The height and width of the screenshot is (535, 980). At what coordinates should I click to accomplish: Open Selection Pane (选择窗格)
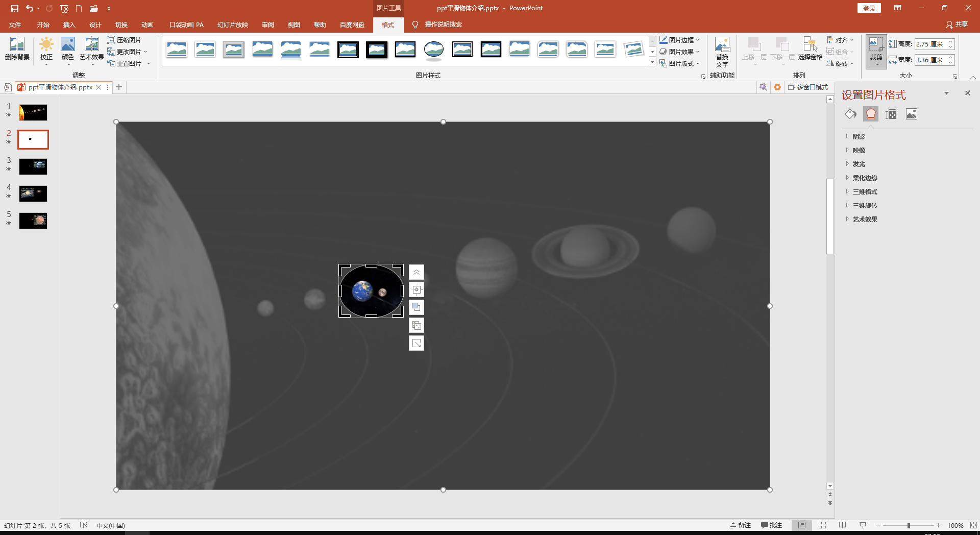(x=811, y=48)
